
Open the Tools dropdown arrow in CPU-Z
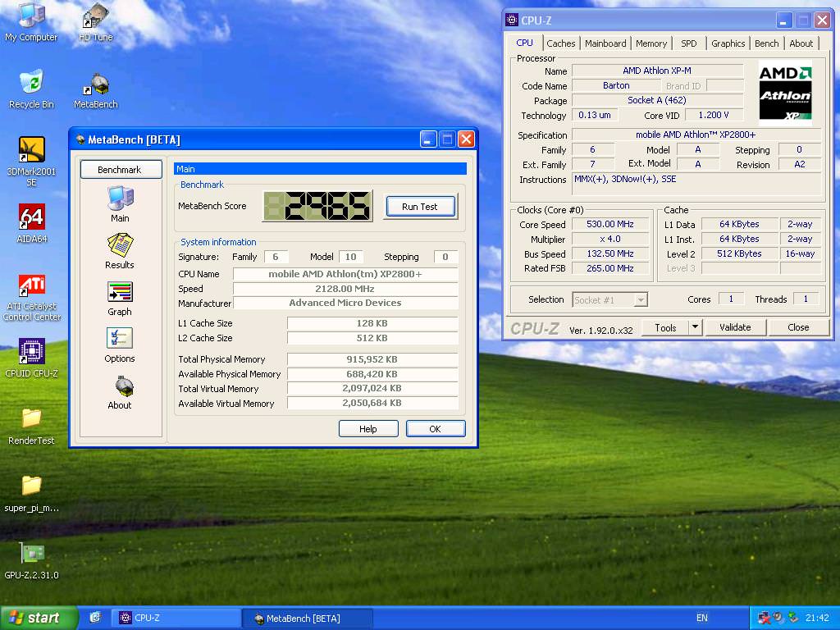(x=695, y=327)
